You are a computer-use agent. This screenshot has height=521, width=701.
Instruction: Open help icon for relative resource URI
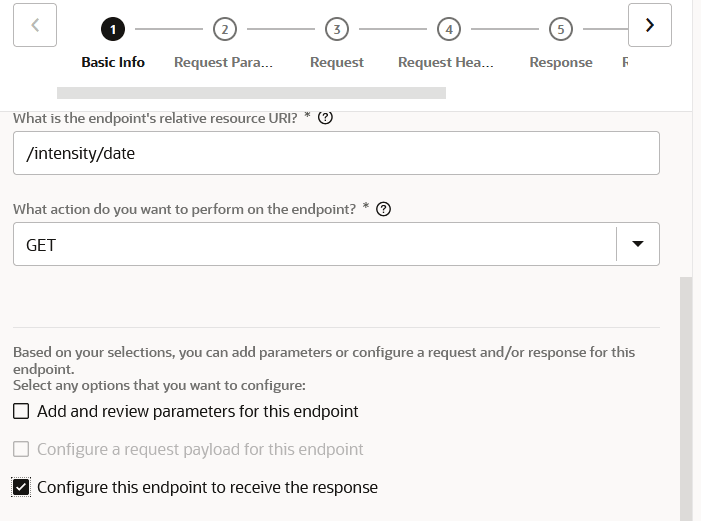pyautogui.click(x=324, y=118)
